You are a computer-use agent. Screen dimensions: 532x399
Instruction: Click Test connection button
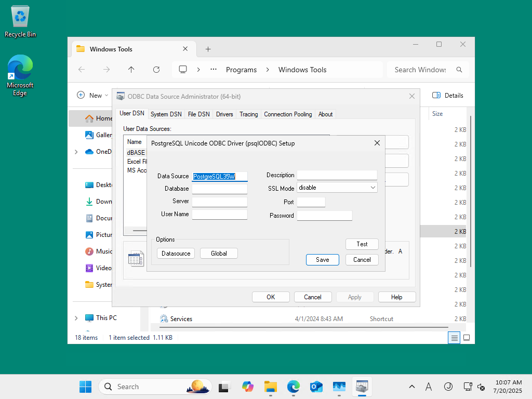362,244
